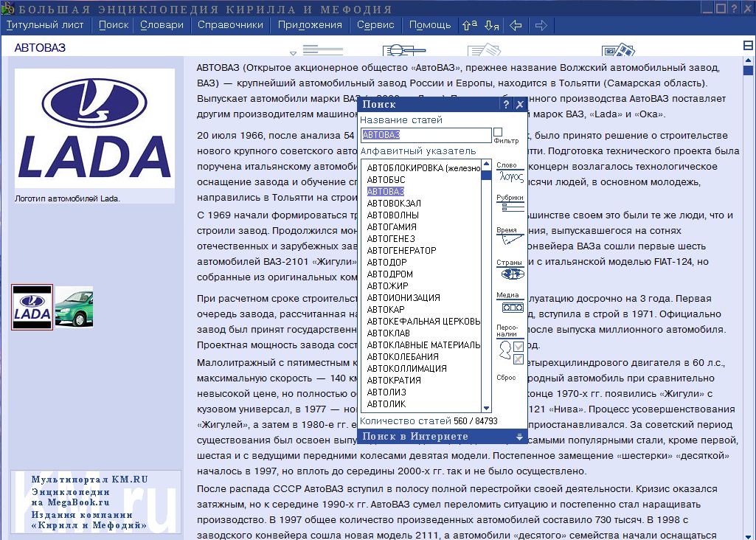Select АВТОДОР in the alphabetical index
Screen dimensions: 756x540
[386, 263]
